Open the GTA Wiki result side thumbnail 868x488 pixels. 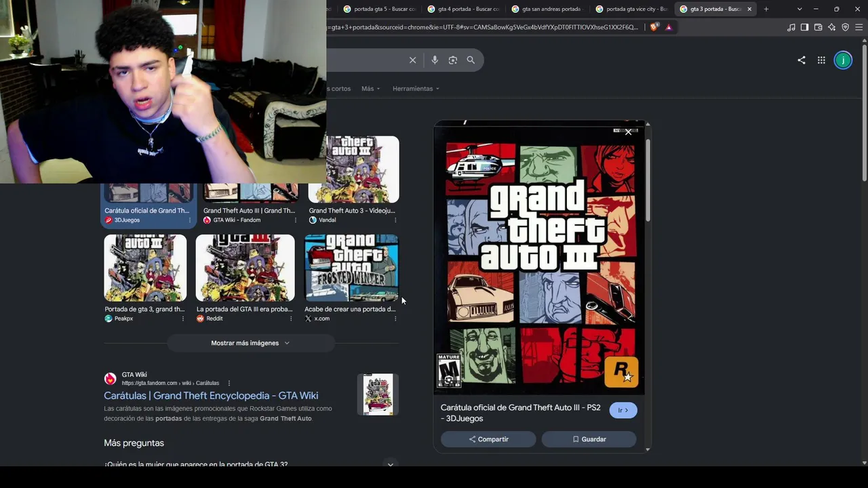pos(378,394)
